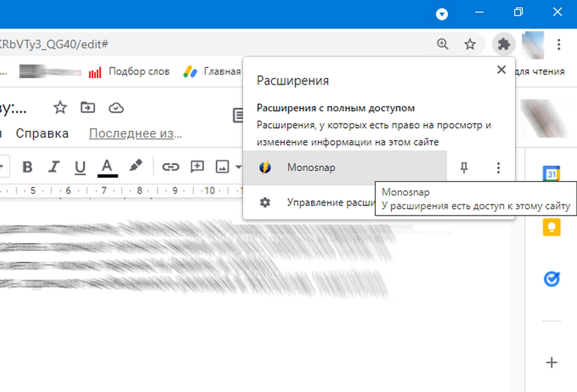Open the Chrome Extensions puzzle icon
This screenshot has width=577, height=392.
(x=504, y=44)
